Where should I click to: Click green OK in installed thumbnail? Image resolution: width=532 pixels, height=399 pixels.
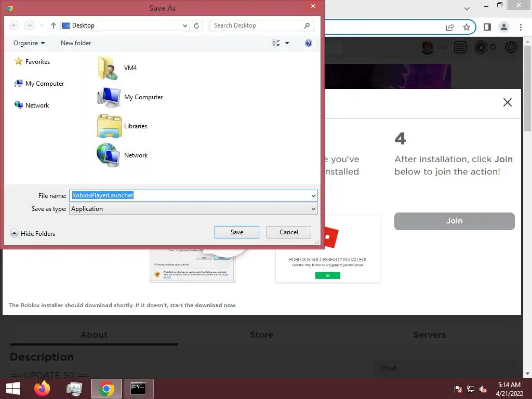coord(328,275)
